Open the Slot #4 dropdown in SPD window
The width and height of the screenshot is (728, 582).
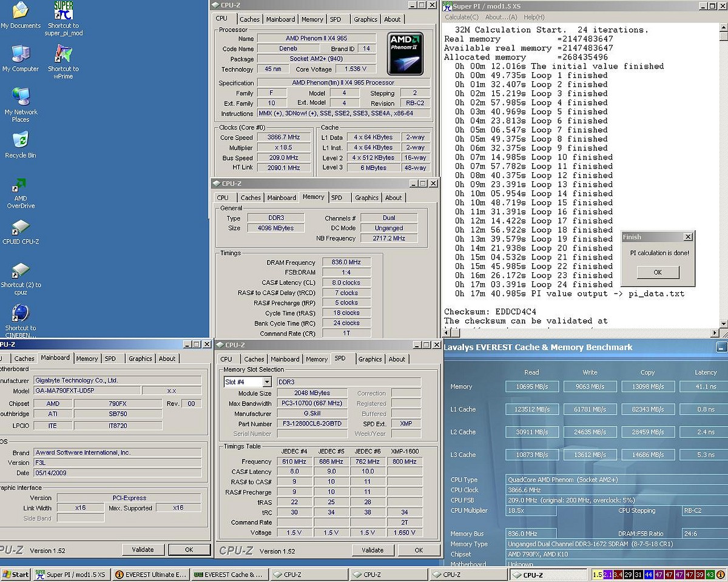pyautogui.click(x=266, y=382)
